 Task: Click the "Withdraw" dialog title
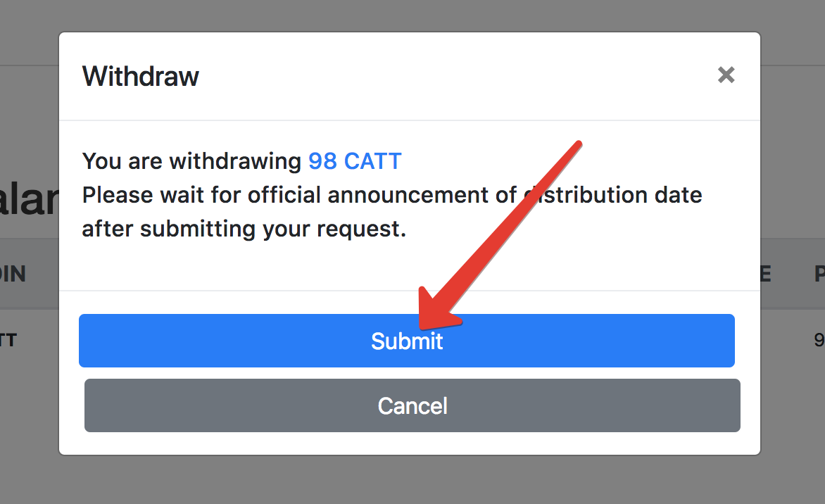coord(141,76)
